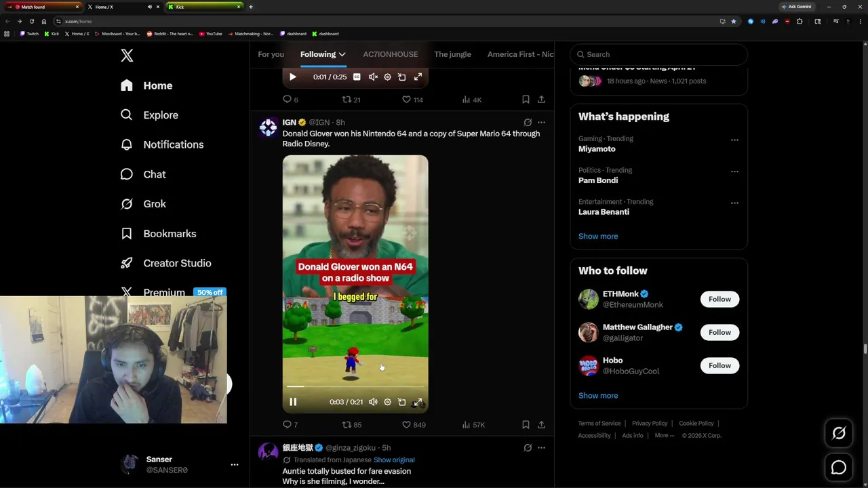Toggle mute on the IGN video
868x488 pixels.
point(373,402)
